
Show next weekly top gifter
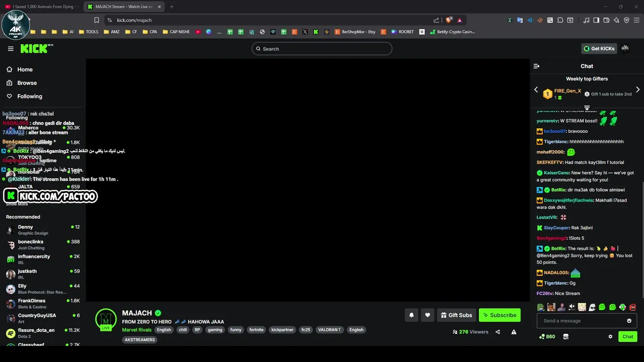pyautogui.click(x=637, y=90)
